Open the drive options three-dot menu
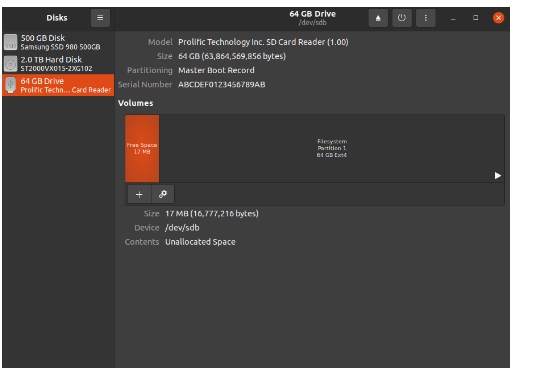Viewport: 560px width, 390px height. click(425, 18)
